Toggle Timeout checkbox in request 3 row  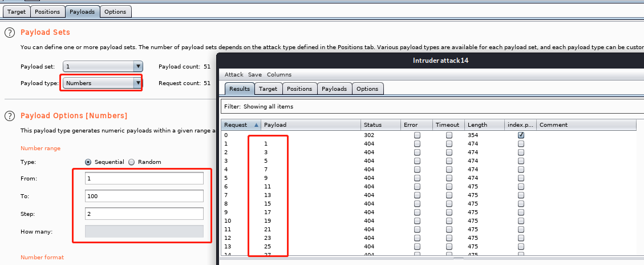pos(449,161)
